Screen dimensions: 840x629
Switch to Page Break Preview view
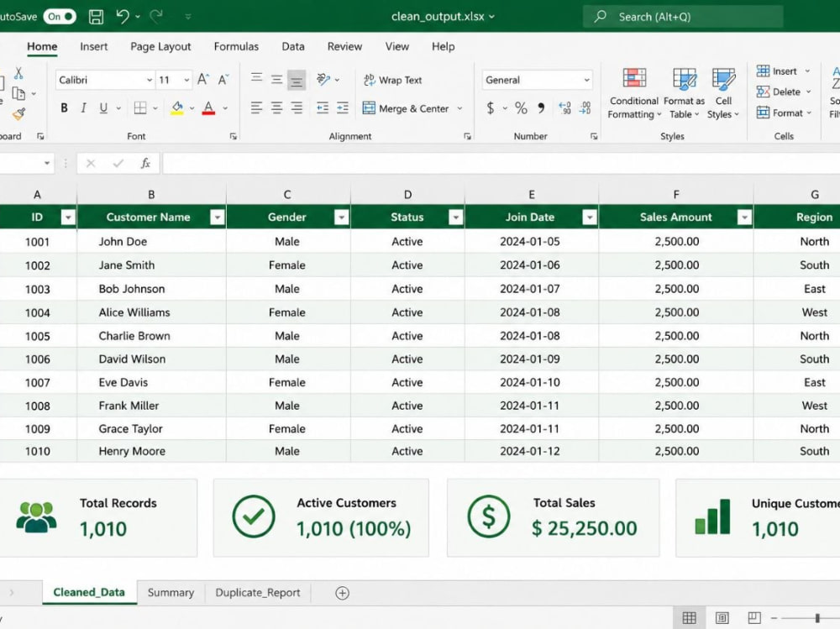tap(753, 618)
